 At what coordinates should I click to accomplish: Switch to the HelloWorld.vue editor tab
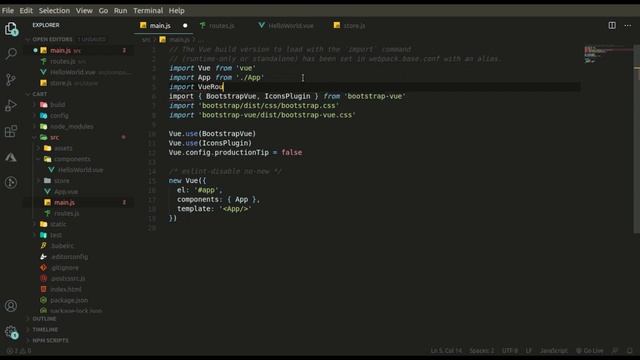(291, 25)
